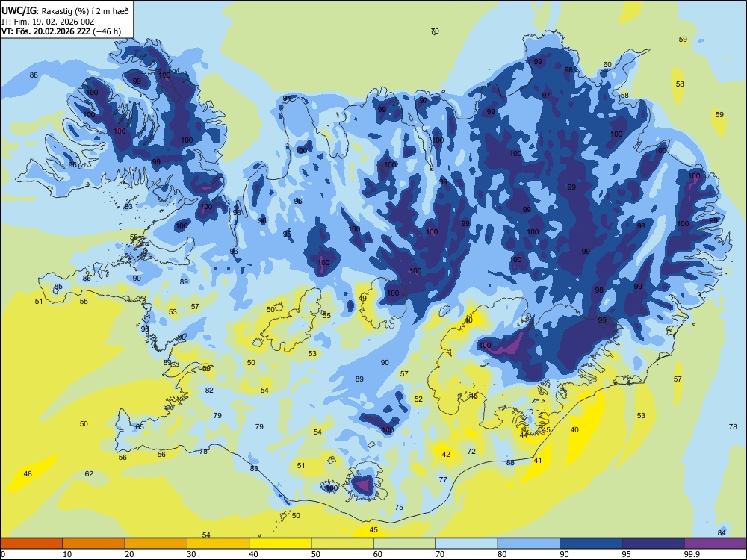Select the '86' humidity value on the map

click(87, 279)
